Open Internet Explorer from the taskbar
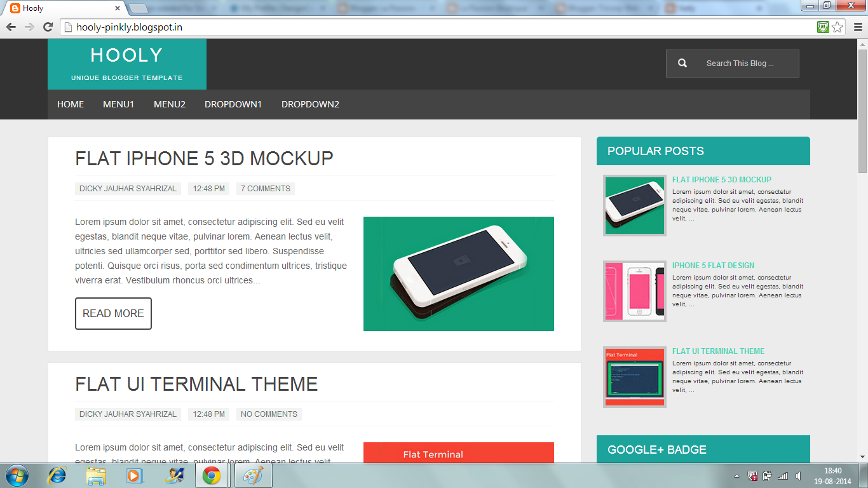 57,475
